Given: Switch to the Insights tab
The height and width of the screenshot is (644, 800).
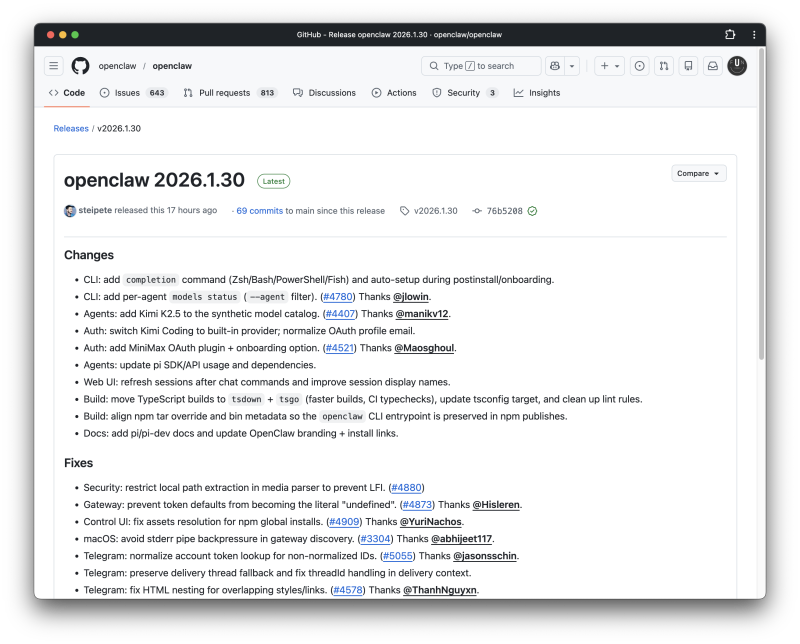Looking at the screenshot, I should 537,93.
